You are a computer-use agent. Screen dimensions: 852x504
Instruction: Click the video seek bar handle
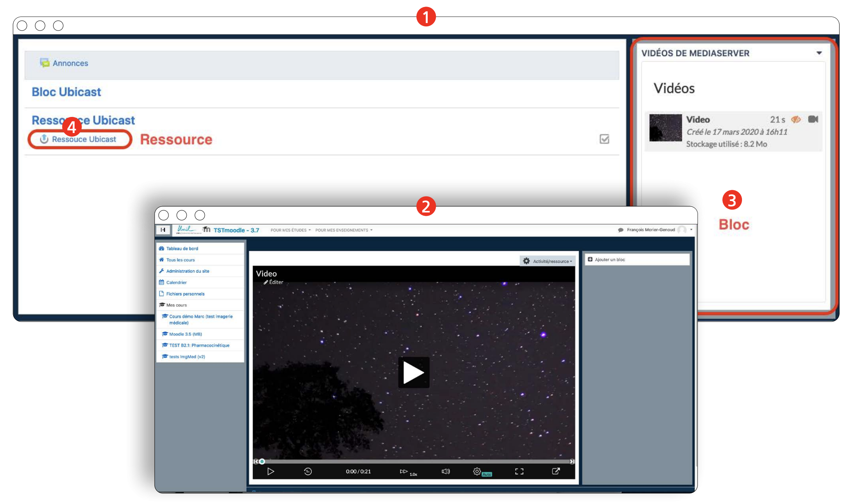coord(262,462)
